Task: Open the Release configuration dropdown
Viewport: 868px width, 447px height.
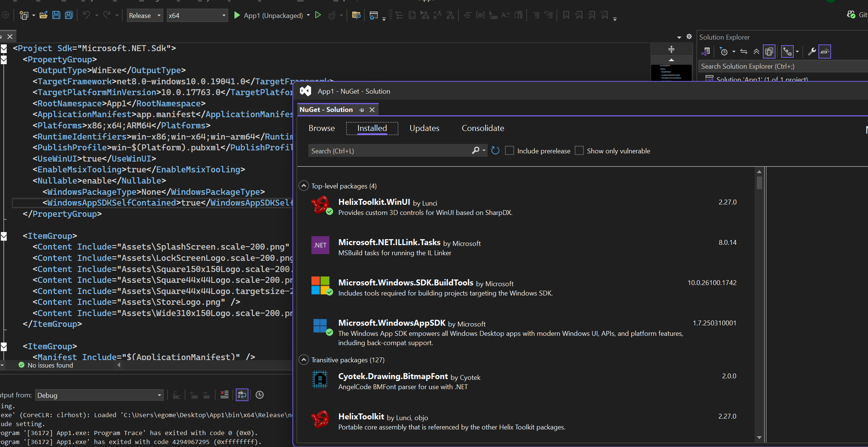Action: coord(145,15)
